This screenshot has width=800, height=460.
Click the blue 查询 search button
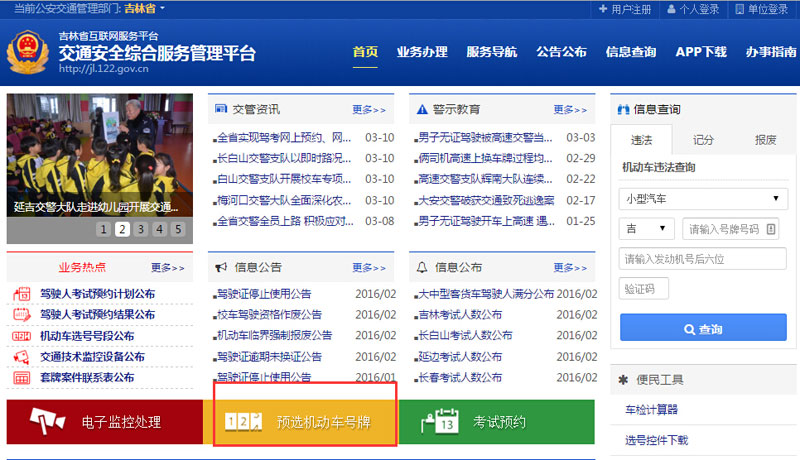(703, 327)
